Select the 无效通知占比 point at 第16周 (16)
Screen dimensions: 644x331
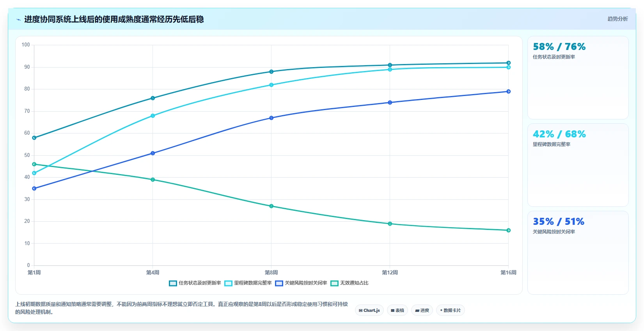509,230
